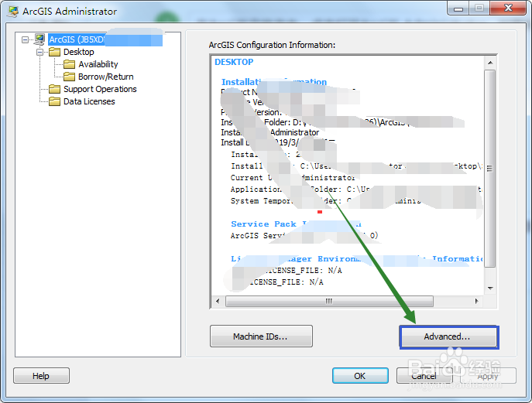Select Availability tree item
Screen dimensions: 532x403
click(98, 64)
